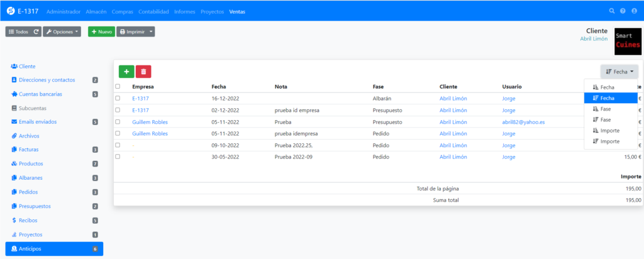This screenshot has height=259, width=644.
Task: Expand the Opciones dropdown
Action: [62, 31]
